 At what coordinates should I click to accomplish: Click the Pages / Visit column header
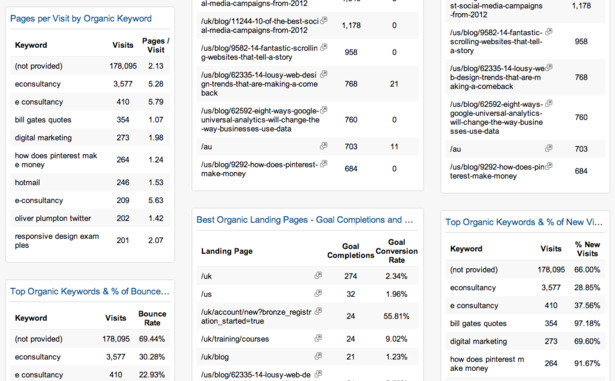tap(156, 45)
